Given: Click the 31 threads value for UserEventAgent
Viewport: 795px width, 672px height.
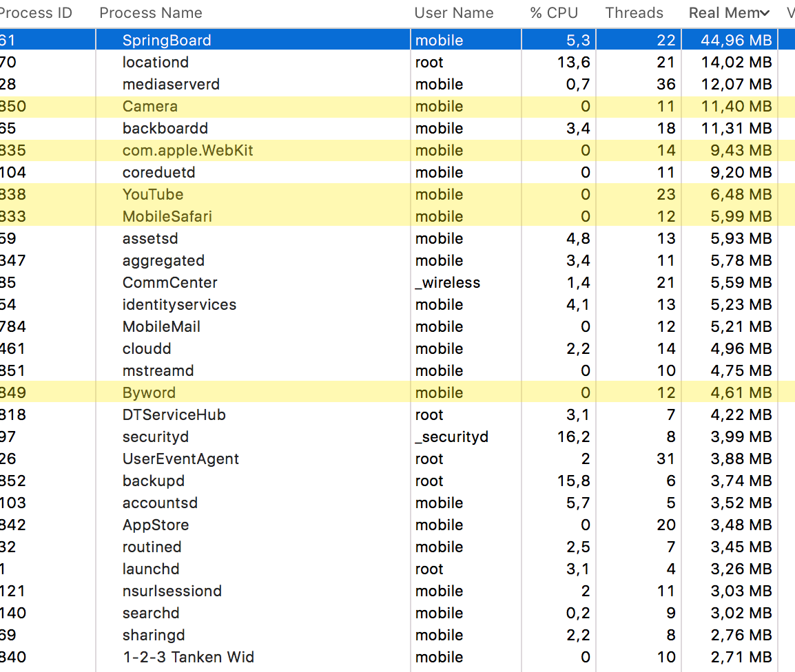Looking at the screenshot, I should pyautogui.click(x=665, y=459).
